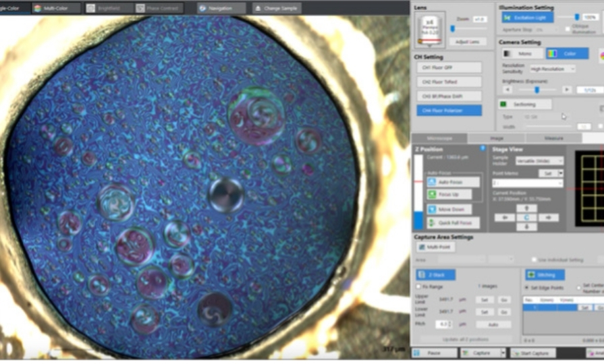
Task: Select Set Edge Points radio button
Action: (527, 288)
